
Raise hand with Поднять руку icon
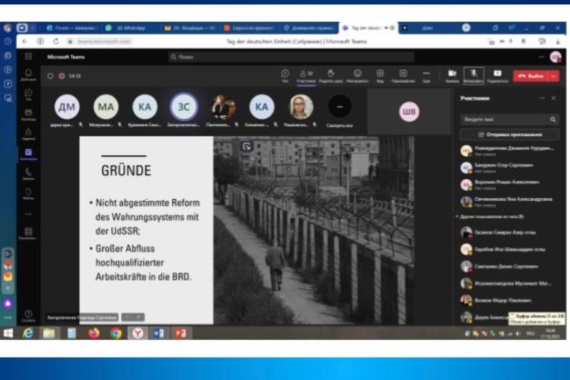pos(331,76)
